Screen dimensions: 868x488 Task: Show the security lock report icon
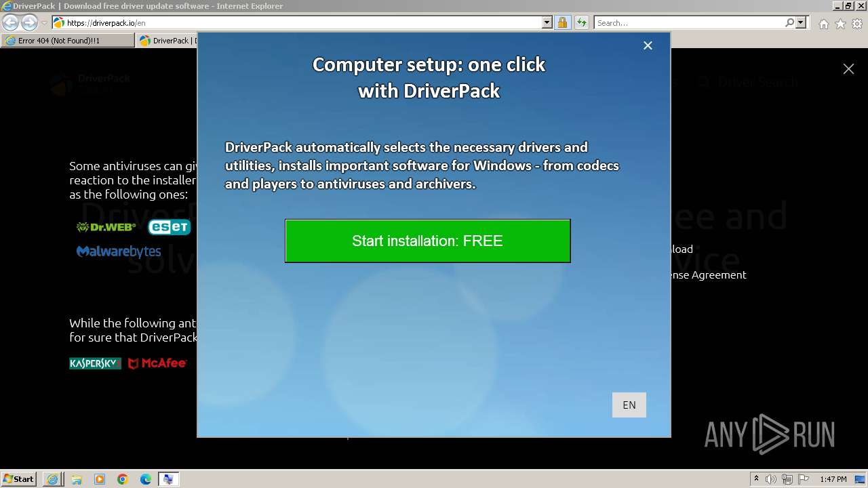tap(562, 22)
